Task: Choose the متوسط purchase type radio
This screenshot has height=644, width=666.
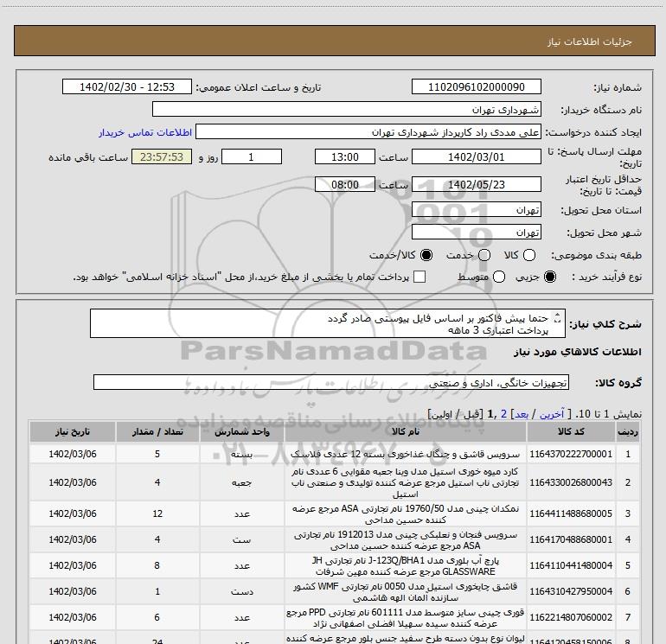Action: pyautogui.click(x=499, y=277)
